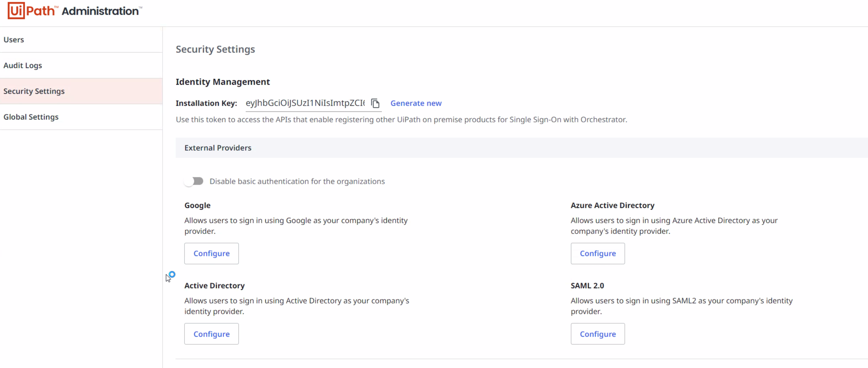Click the Google Configure button icon
This screenshot has width=868, height=368.
click(211, 254)
